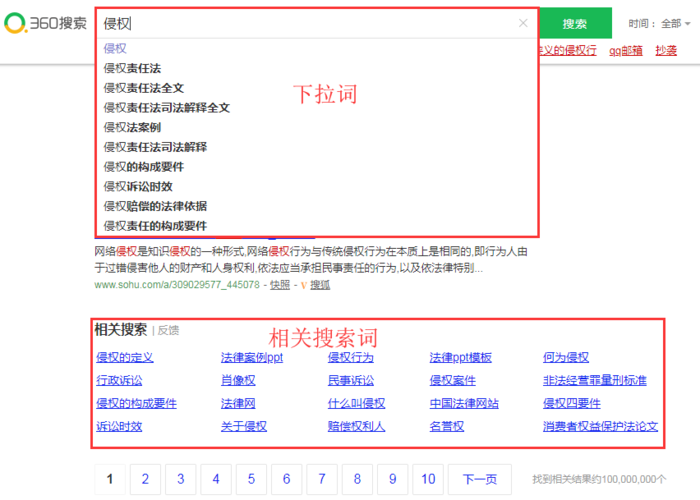
Task: Click the 360搜索 logo
Action: point(46,23)
